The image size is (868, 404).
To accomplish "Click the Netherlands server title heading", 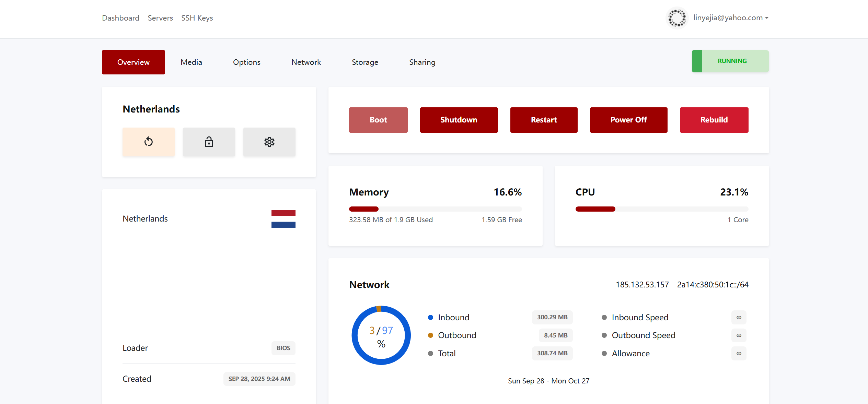I will point(151,109).
